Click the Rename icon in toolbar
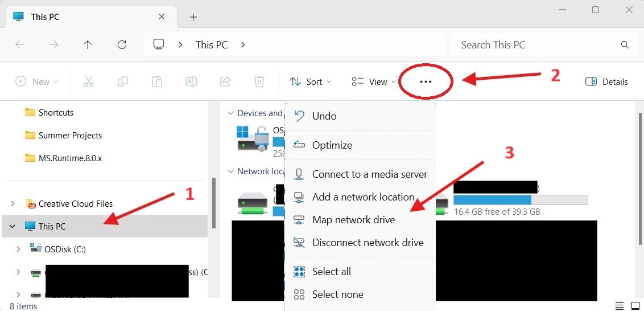This screenshot has width=644, height=311. 191,81
